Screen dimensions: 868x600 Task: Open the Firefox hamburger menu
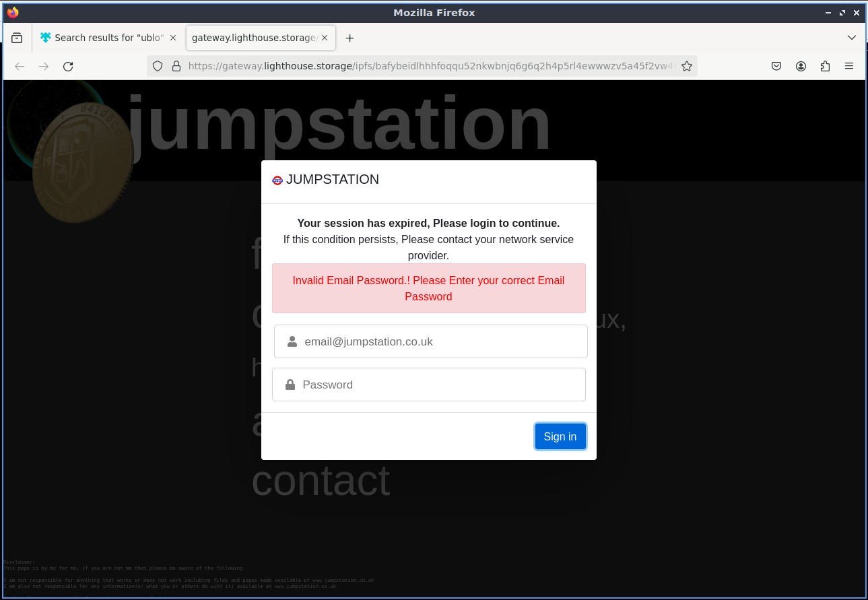click(x=849, y=66)
